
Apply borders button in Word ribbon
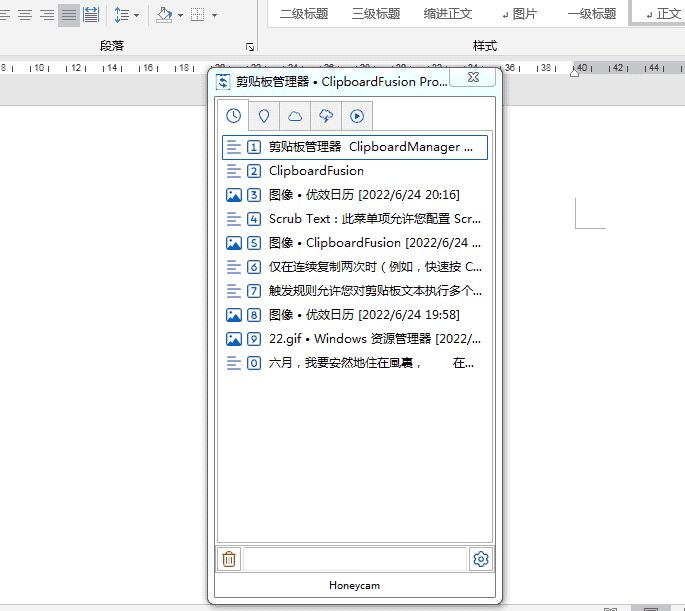[197, 15]
